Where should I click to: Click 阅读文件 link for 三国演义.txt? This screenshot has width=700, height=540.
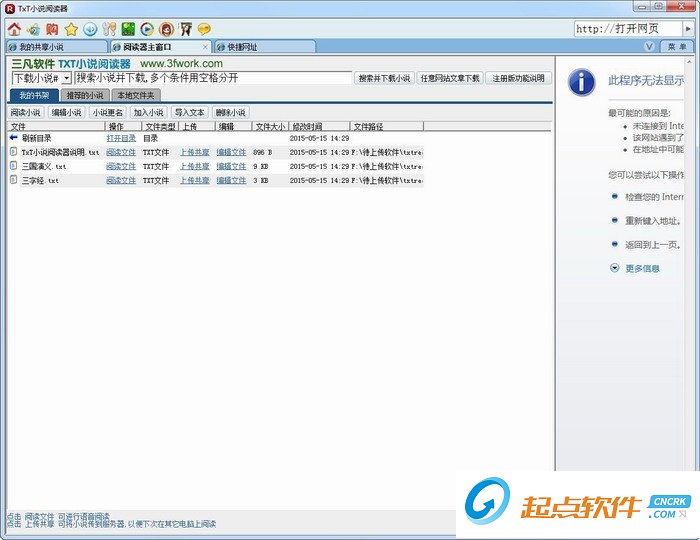coord(121,166)
